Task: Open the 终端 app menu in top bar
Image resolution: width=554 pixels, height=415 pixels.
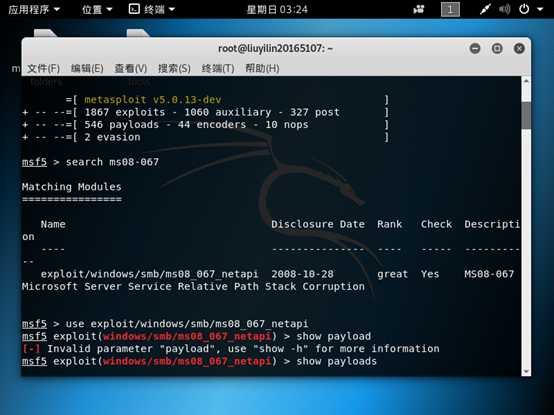Action: click(x=152, y=9)
